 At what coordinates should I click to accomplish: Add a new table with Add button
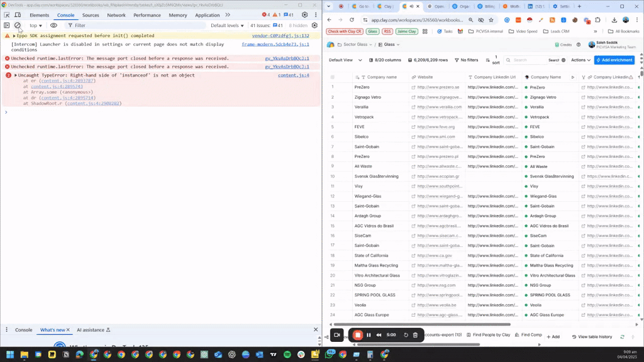click(553, 337)
